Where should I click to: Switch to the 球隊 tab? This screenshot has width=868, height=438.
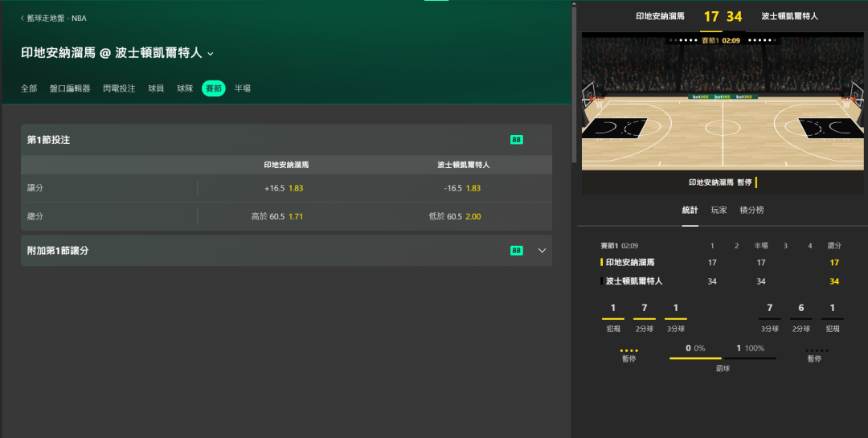click(x=185, y=88)
